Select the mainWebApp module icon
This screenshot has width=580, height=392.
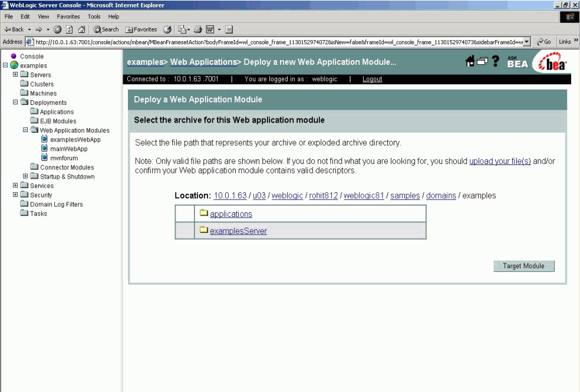pos(43,149)
